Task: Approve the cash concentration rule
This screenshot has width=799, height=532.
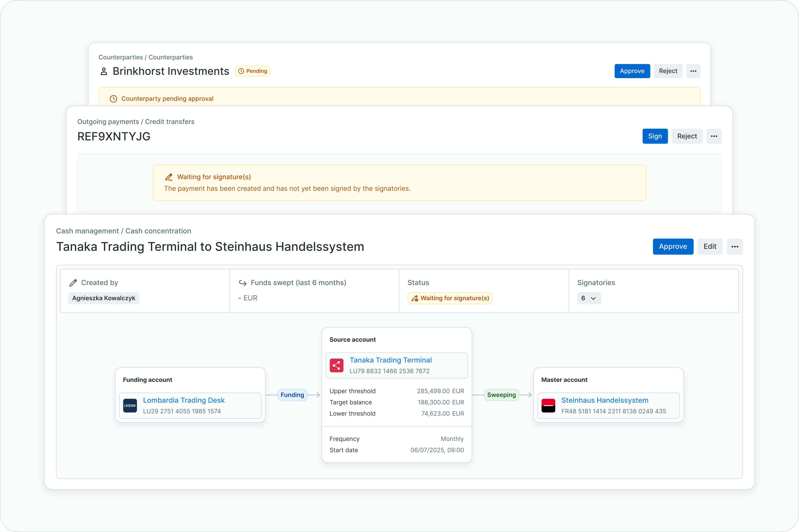Action: click(x=673, y=247)
